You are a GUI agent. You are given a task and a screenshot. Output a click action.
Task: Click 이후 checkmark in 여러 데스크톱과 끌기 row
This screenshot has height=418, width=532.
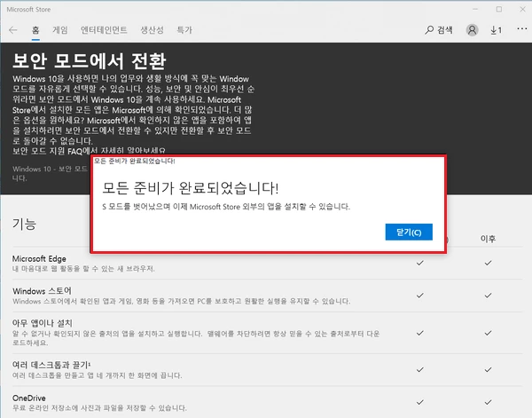[488, 369]
